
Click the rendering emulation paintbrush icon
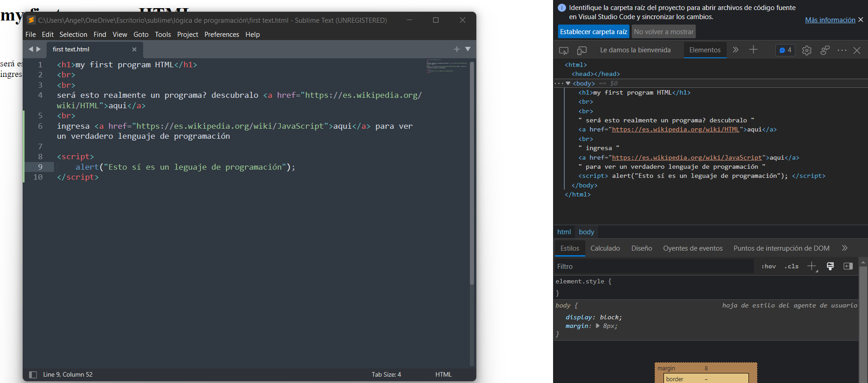[830, 266]
